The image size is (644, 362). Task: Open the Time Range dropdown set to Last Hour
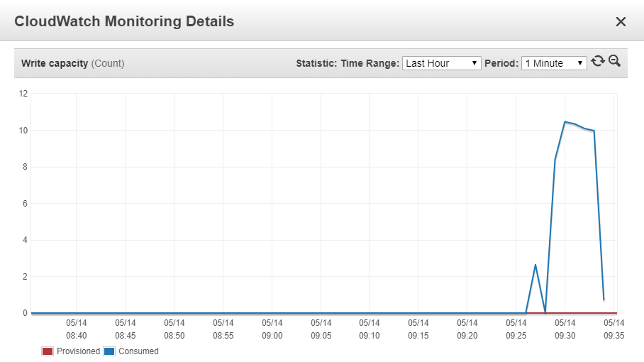click(442, 63)
